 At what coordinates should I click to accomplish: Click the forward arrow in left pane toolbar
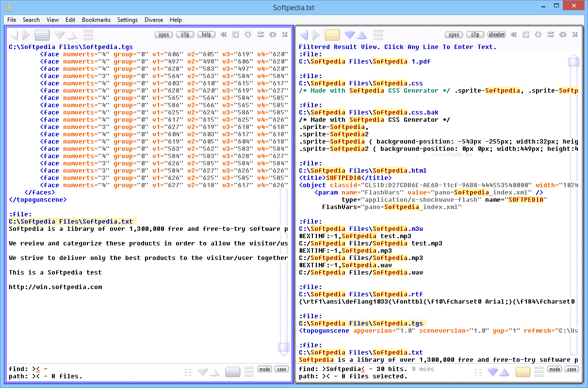click(x=26, y=35)
